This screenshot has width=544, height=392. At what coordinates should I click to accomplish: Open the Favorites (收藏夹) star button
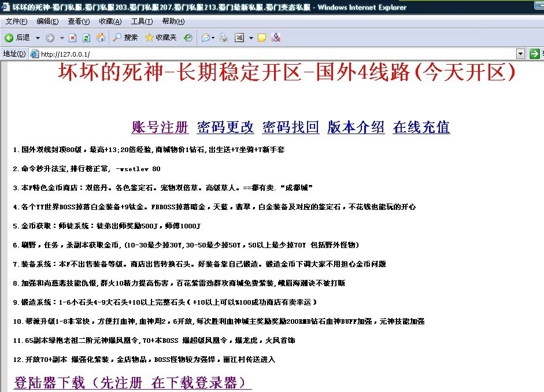161,38
